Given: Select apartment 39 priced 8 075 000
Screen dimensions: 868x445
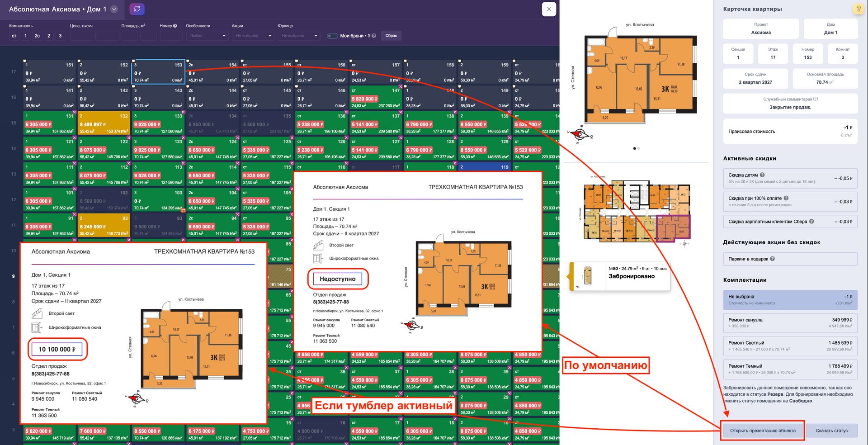Looking at the screenshot, I should [485, 379].
